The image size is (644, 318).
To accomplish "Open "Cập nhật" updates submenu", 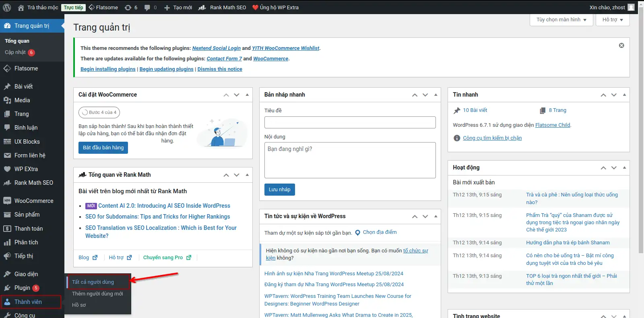I will click(20, 52).
